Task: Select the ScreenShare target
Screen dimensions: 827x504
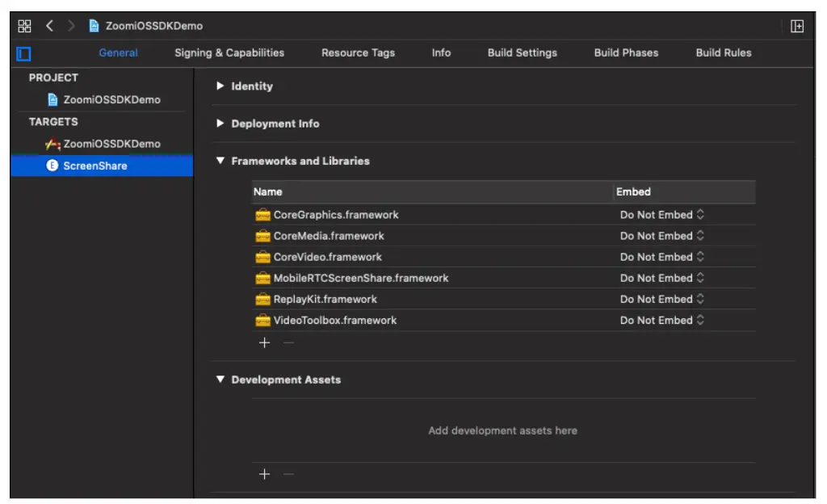Action: [x=94, y=166]
